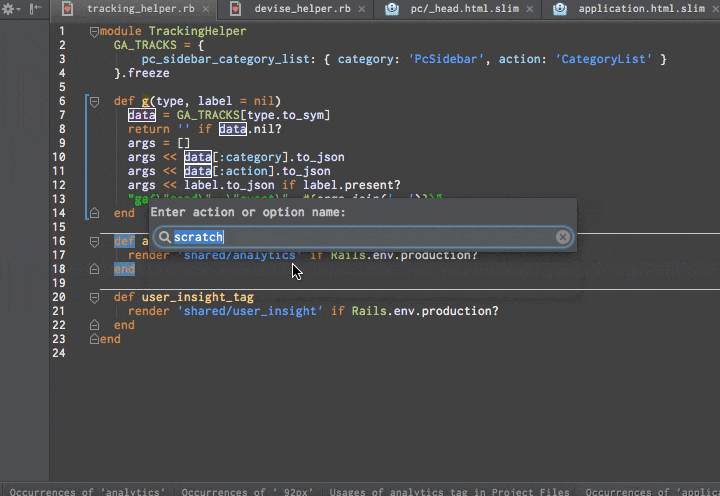Click the selected end keyword on line 18
Image resolution: width=720 pixels, height=496 pixels.
(x=124, y=269)
